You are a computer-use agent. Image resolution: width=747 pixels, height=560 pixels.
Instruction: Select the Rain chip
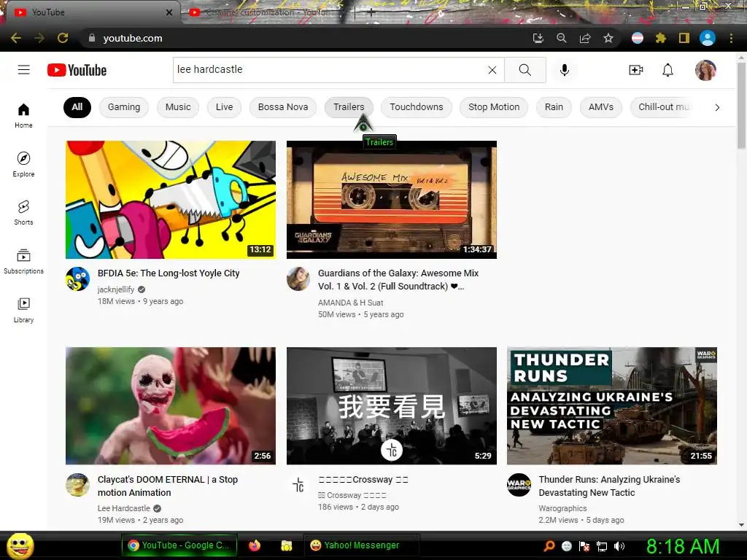(x=554, y=107)
